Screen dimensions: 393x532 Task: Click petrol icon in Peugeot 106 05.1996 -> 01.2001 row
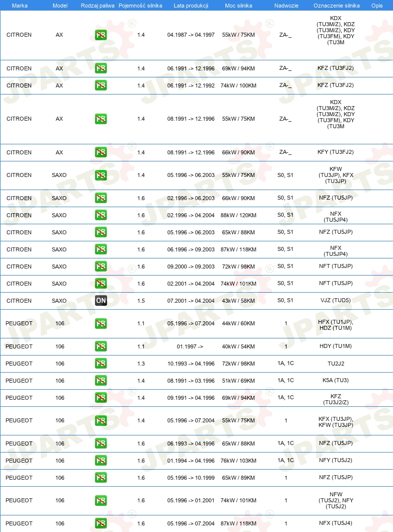[101, 500]
